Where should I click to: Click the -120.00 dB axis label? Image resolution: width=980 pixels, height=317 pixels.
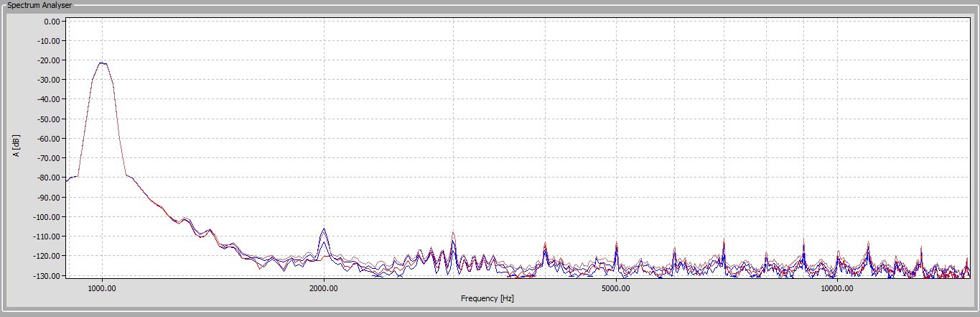(x=49, y=256)
